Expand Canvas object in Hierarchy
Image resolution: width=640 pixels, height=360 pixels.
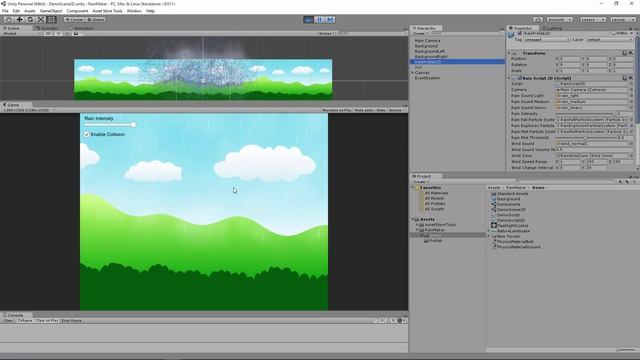point(412,73)
